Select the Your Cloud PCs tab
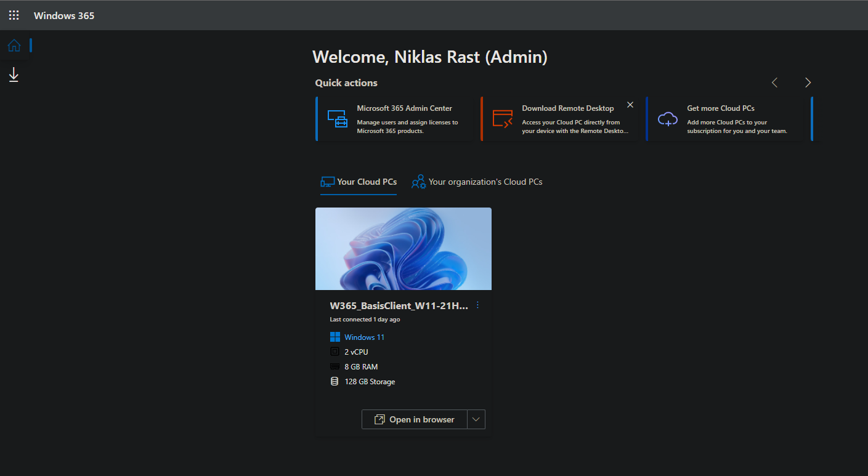868x476 pixels. (x=359, y=182)
